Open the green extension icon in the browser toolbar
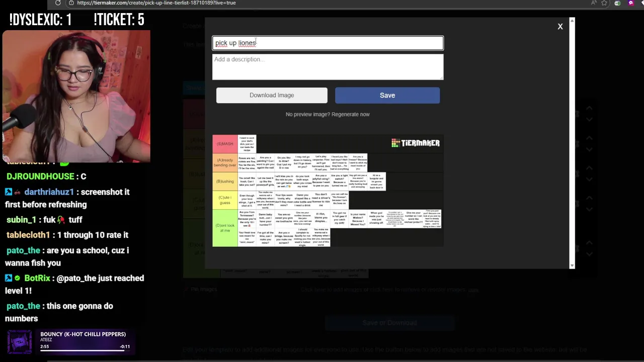This screenshot has height=362, width=644. point(617,3)
